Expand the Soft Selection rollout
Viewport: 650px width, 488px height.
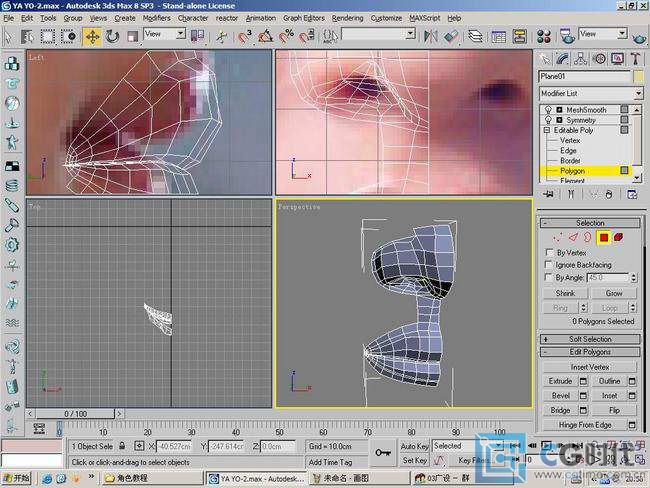tap(590, 339)
